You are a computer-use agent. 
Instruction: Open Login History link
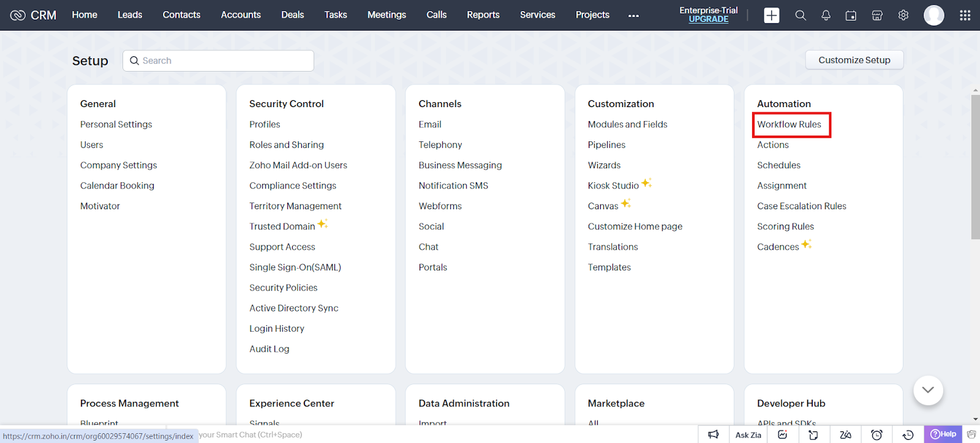point(277,329)
